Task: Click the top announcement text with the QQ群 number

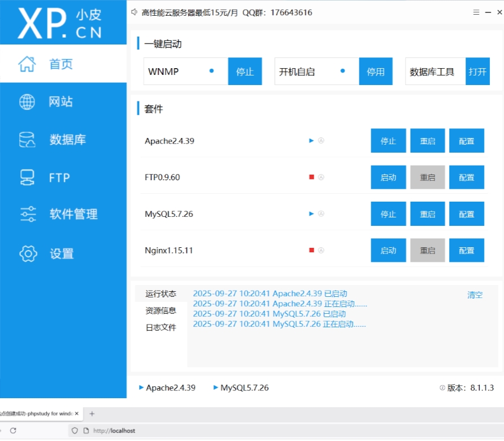Action: 227,12
